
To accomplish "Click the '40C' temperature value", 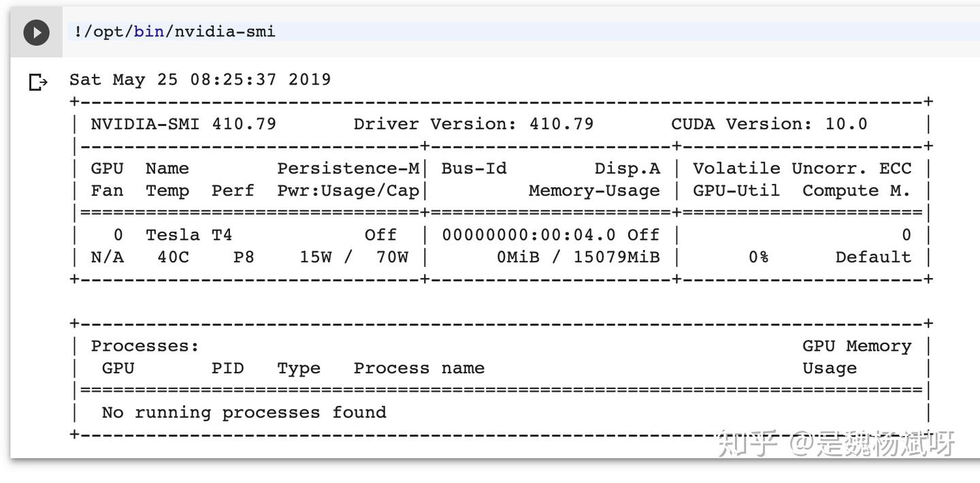I will [x=173, y=257].
